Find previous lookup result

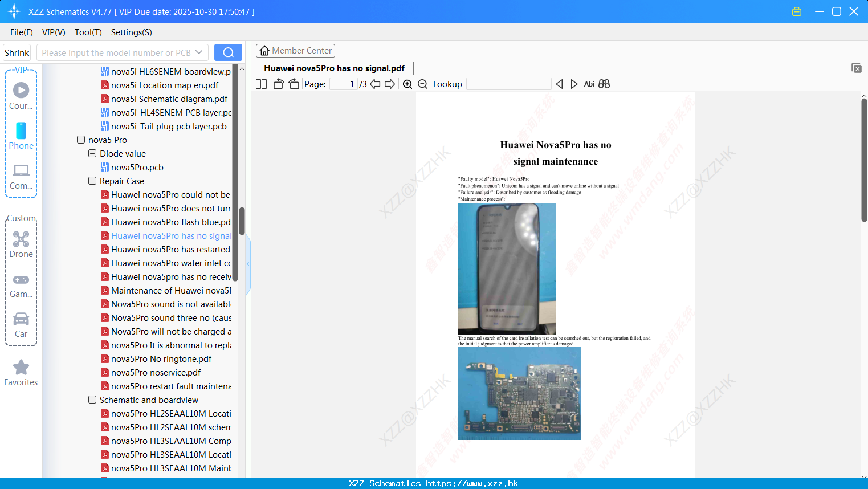(559, 84)
